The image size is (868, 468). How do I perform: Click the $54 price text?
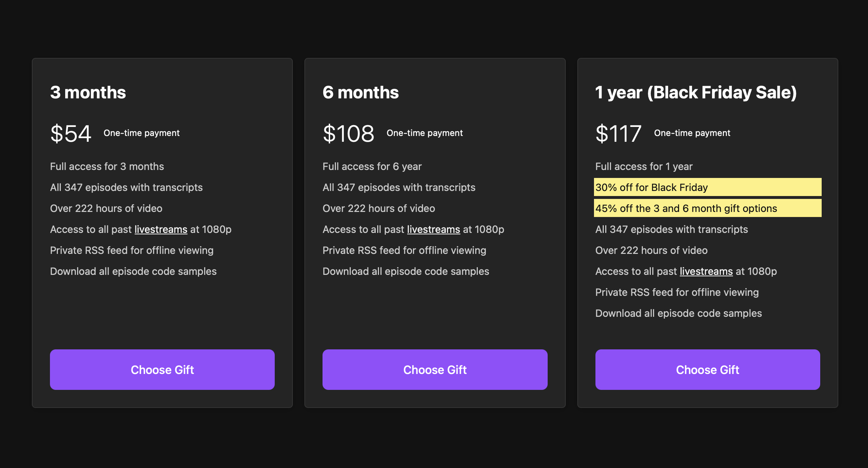point(71,133)
